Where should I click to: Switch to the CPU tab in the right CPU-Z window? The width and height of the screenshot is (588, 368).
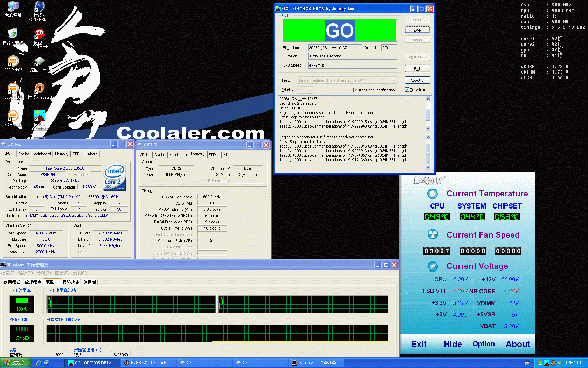pos(143,155)
